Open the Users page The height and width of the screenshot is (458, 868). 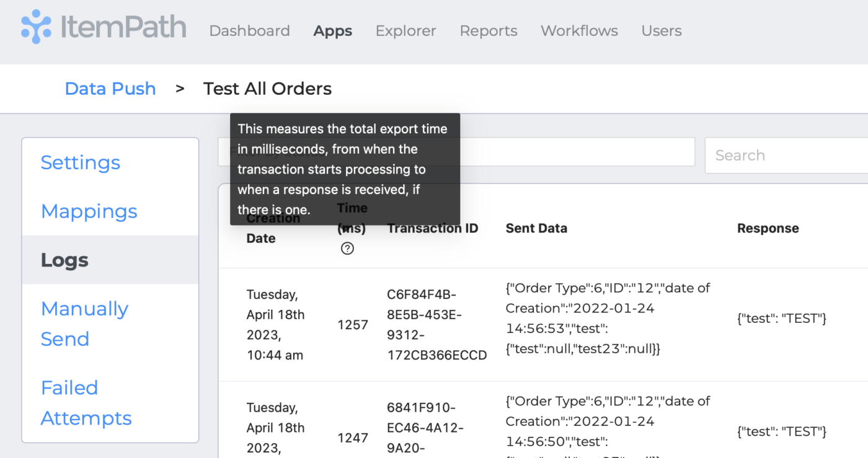pyautogui.click(x=662, y=31)
